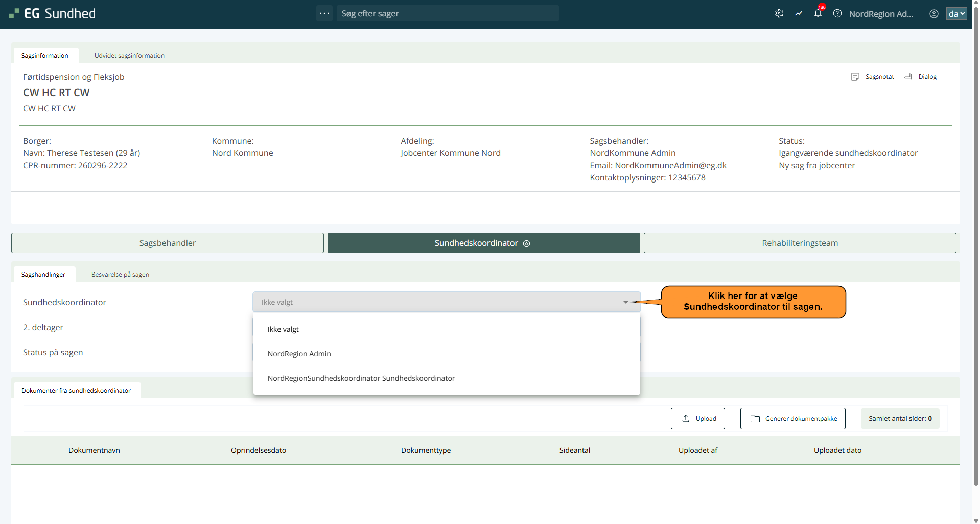
Task: Switch to Udvidet sagsinformation tab
Action: [x=129, y=56]
